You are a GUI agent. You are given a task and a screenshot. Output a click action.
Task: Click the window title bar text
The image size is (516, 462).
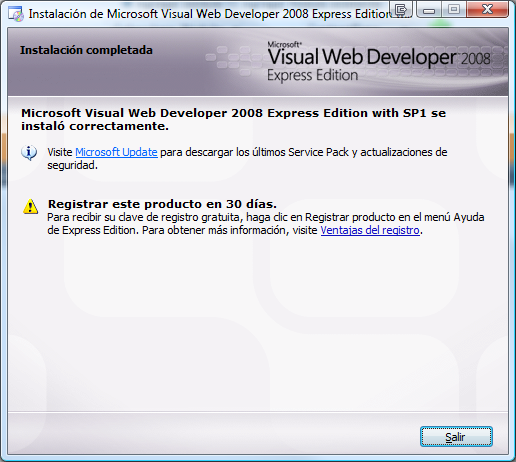coord(209,14)
